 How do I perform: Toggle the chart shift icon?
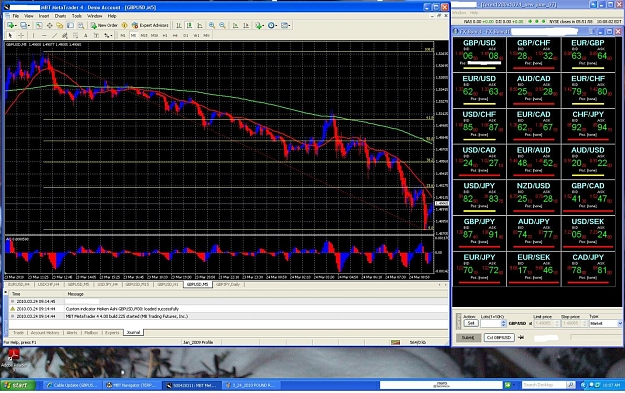(x=246, y=26)
